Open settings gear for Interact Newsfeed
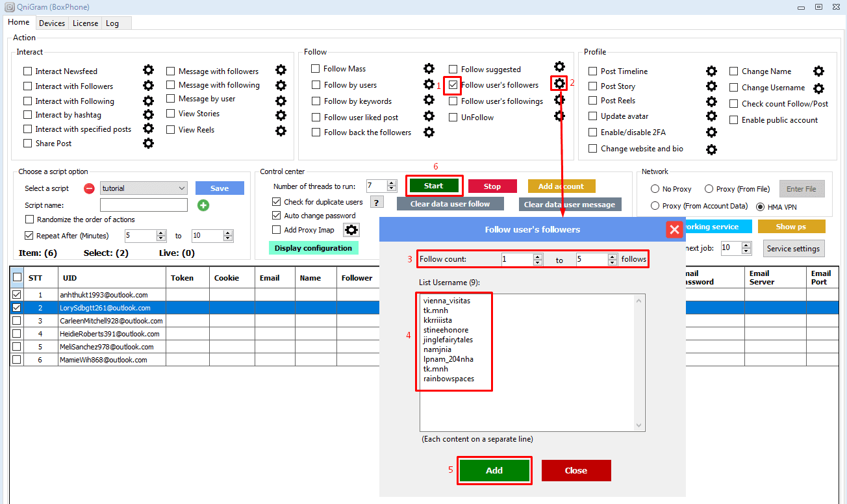This screenshot has width=847, height=504. 148,70
